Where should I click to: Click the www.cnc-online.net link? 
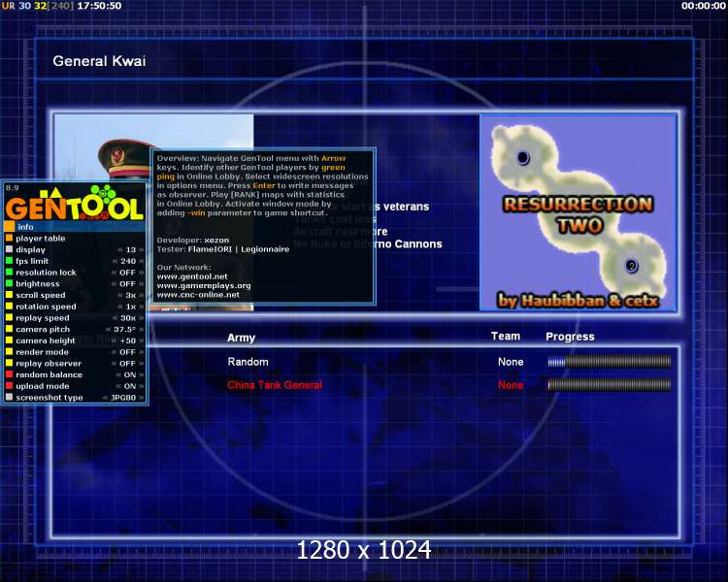pos(198,295)
